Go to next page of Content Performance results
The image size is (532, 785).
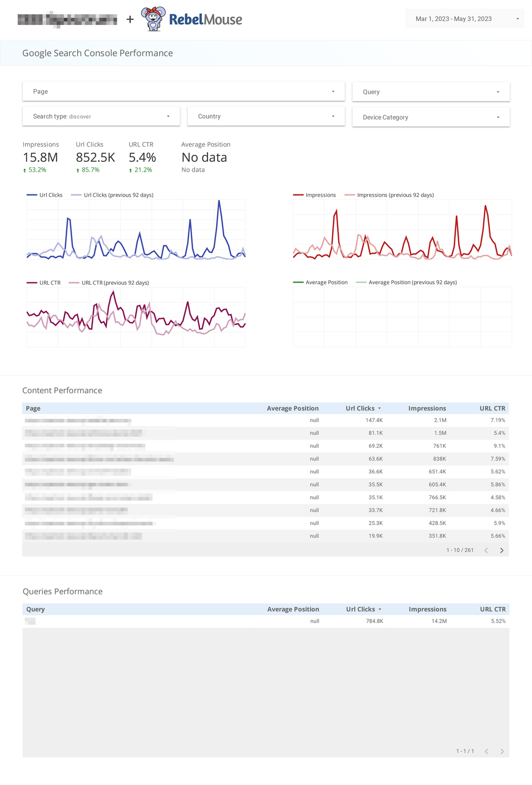(x=501, y=550)
